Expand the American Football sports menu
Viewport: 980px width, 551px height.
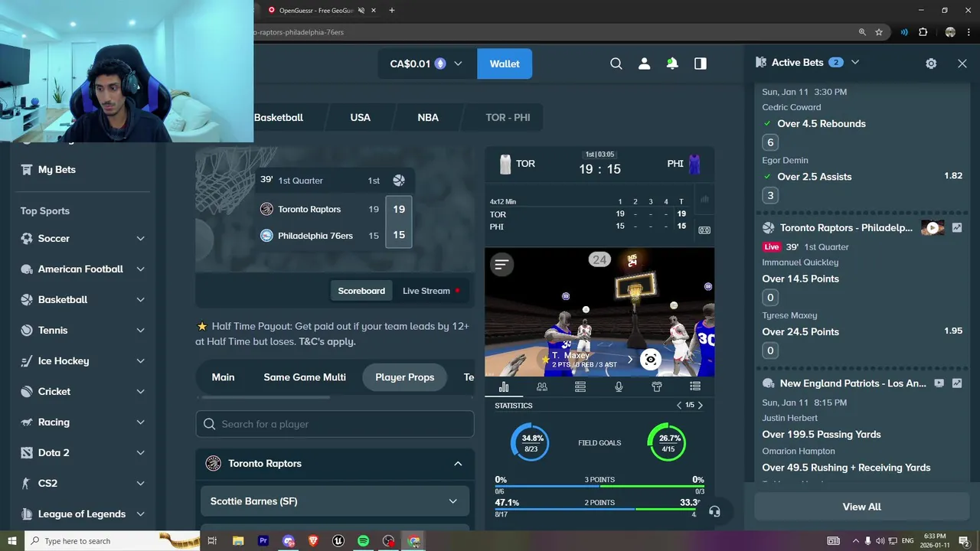140,269
